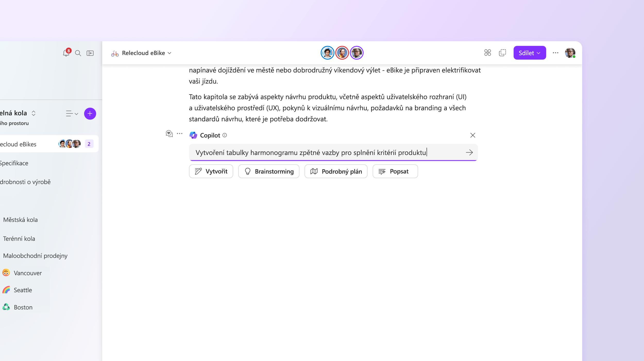644x361 pixels.
Task: Click the Podrobný plán (Detailed plan) button
Action: click(336, 171)
